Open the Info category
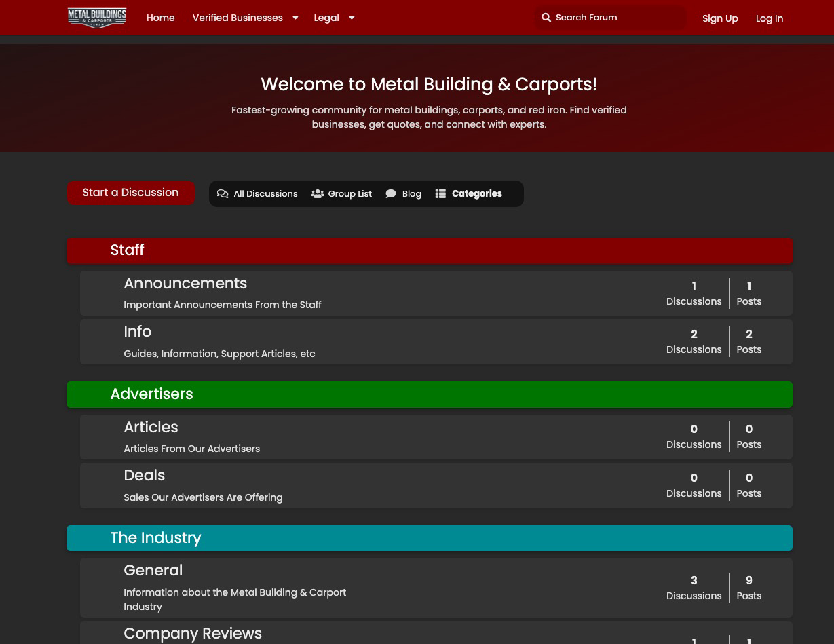This screenshot has width=834, height=644. click(138, 332)
